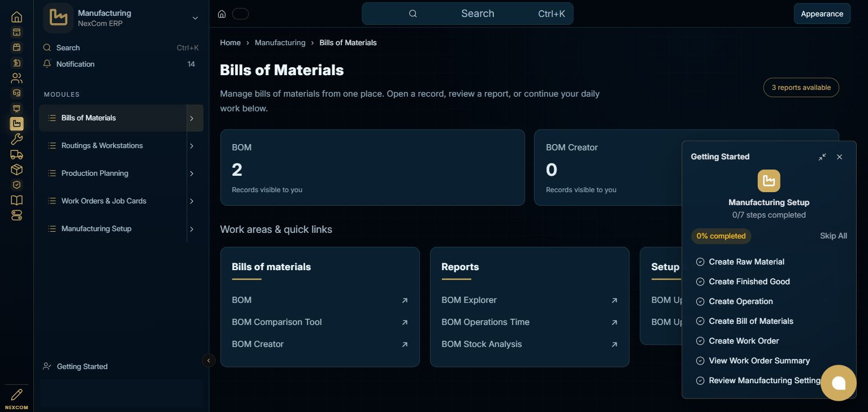
Task: Click the small home icon in top bar
Action: tap(222, 14)
